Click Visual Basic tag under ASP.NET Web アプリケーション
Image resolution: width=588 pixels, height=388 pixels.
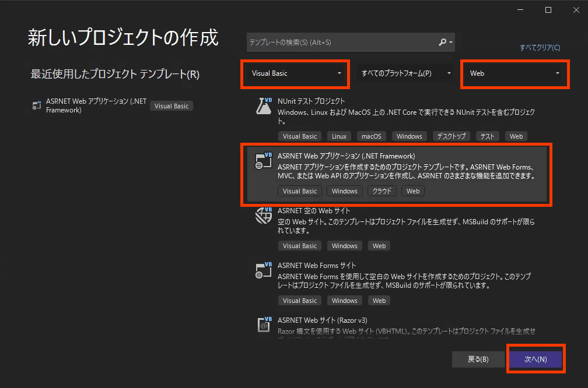[x=300, y=191]
